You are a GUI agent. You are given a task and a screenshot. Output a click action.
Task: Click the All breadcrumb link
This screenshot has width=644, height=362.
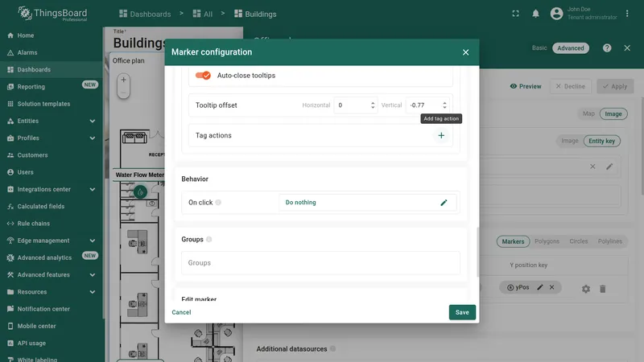click(x=203, y=14)
